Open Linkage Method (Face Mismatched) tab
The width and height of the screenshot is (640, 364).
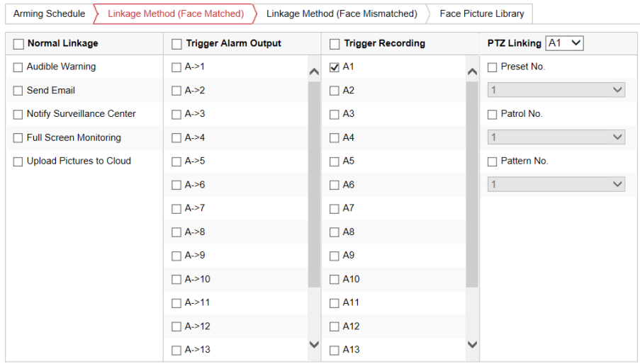pyautogui.click(x=341, y=13)
